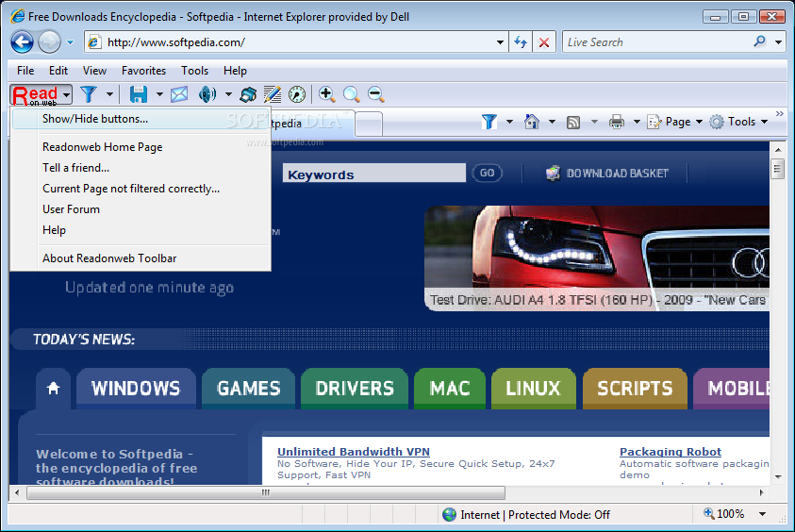795x532 pixels.
Task: Open the Live Search options dropdown
Action: pyautogui.click(x=778, y=42)
